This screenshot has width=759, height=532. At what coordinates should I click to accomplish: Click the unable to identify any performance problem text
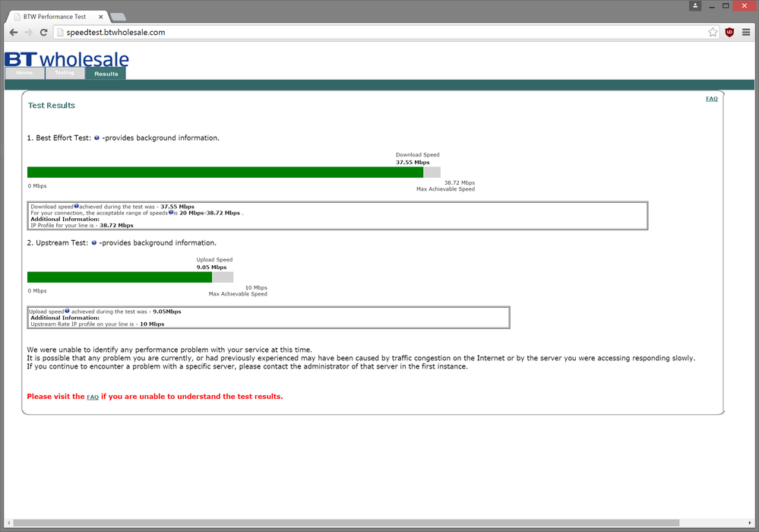169,350
